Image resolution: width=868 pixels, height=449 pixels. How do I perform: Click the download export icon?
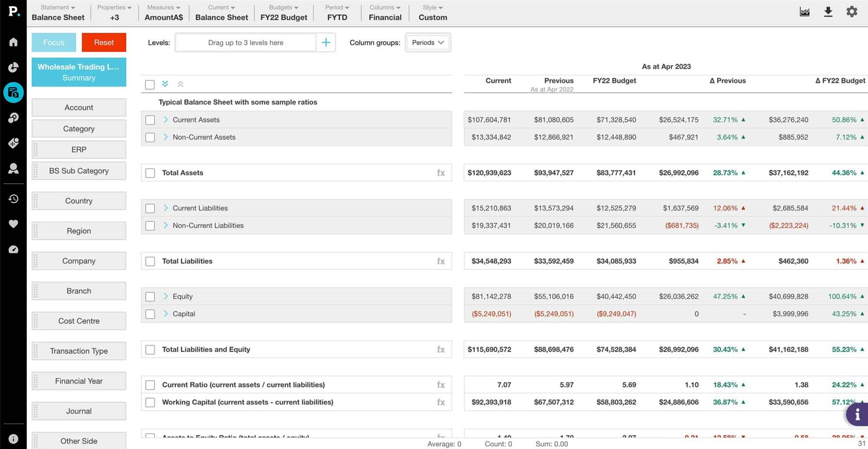pyautogui.click(x=828, y=12)
